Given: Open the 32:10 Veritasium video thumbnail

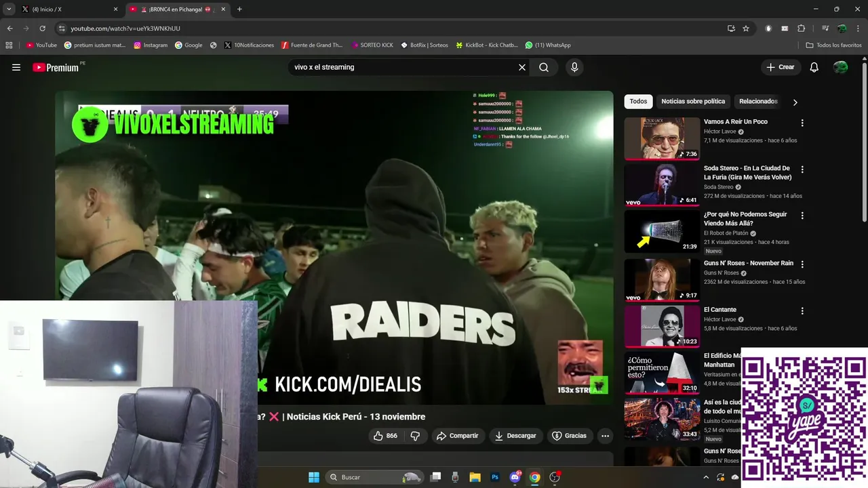Looking at the screenshot, I should coord(662,373).
